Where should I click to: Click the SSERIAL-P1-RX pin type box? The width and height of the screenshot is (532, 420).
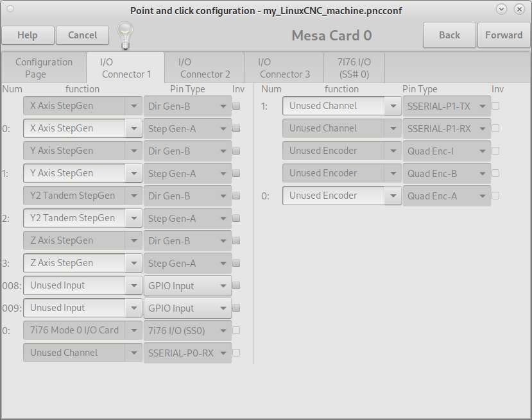coord(447,128)
